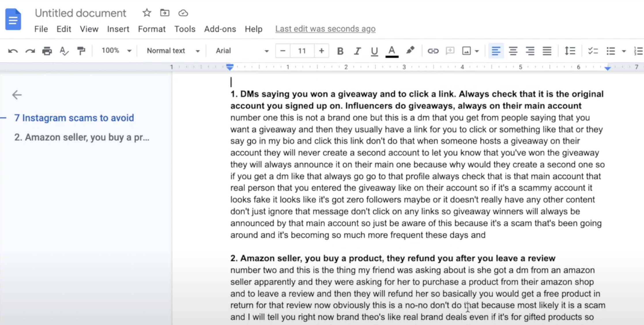
Task: Print the document
Action: pos(47,51)
